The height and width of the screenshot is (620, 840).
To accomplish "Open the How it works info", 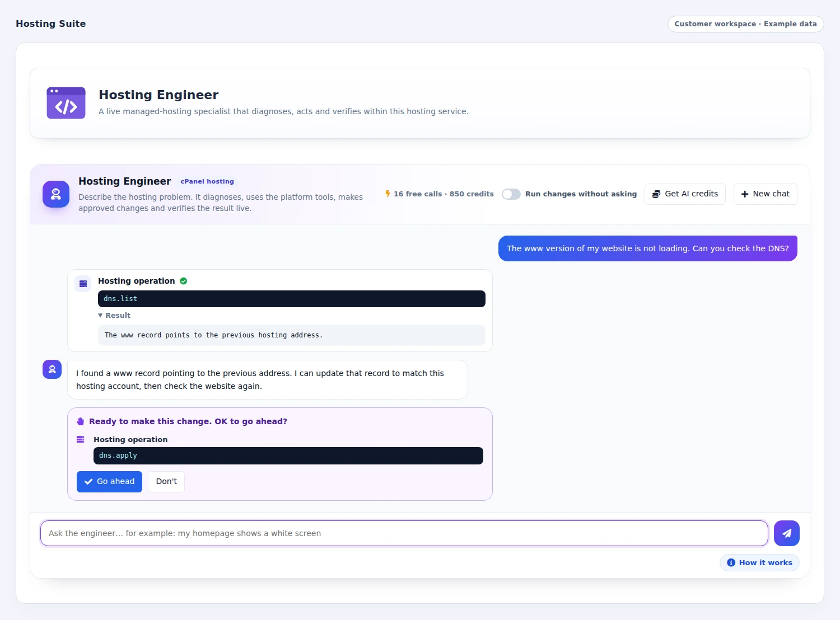I will pos(759,563).
